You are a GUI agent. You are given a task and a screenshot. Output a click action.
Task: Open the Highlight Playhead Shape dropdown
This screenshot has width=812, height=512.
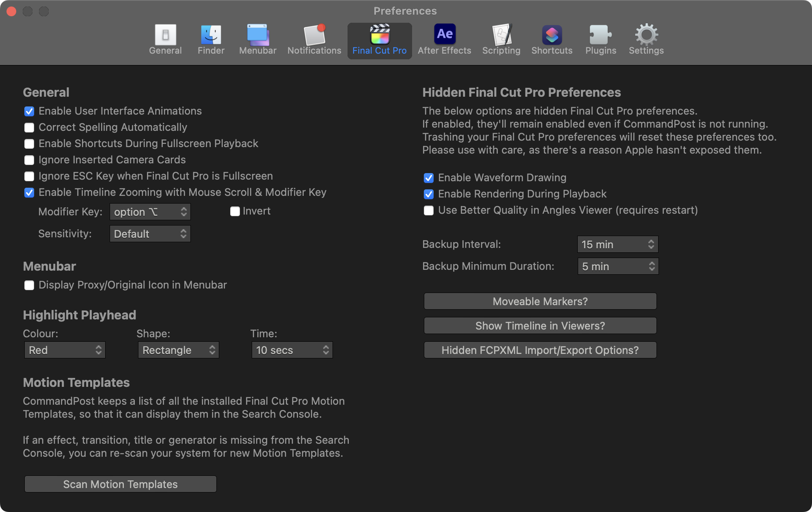tap(178, 350)
